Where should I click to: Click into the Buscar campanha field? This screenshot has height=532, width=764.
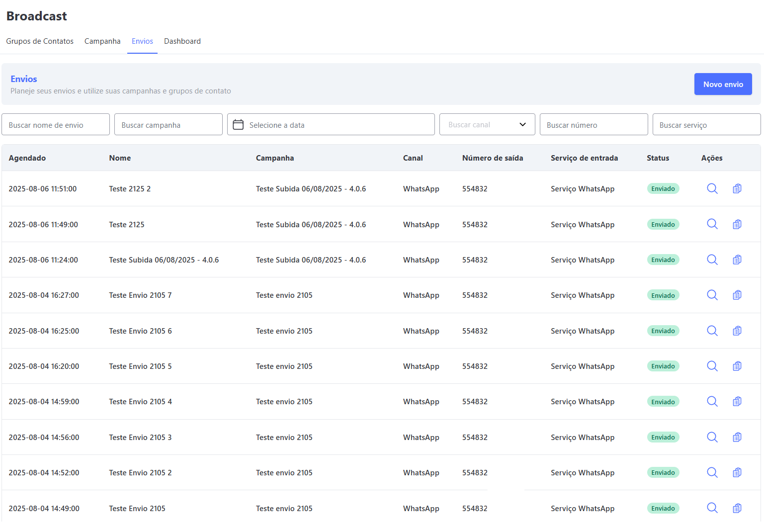coord(168,125)
